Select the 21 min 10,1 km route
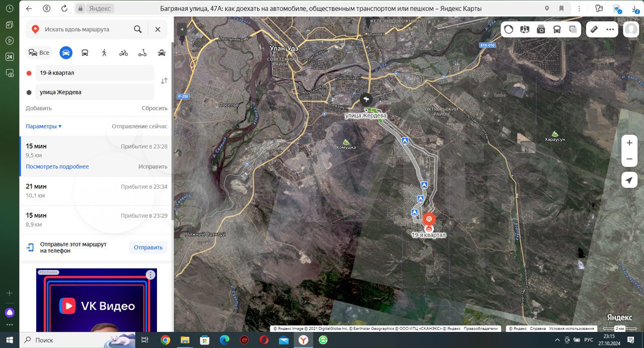This screenshot has width=644, height=348. [96, 191]
